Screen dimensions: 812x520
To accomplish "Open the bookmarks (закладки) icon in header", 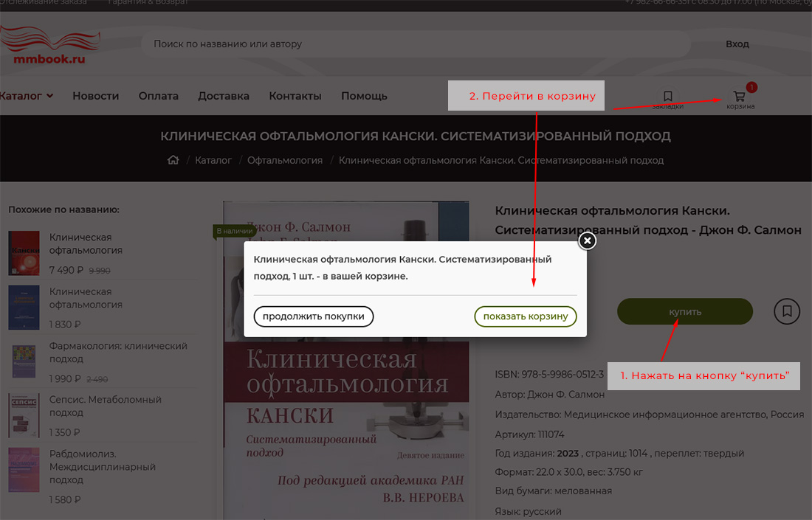I will click(667, 97).
